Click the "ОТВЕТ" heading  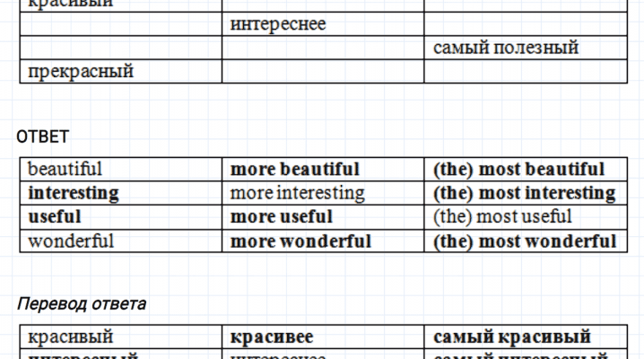(x=43, y=136)
